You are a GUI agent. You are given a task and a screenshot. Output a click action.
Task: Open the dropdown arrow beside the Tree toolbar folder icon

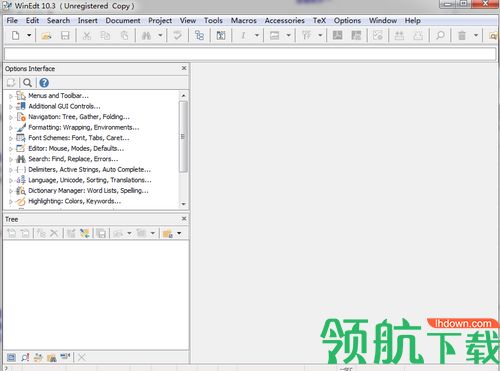[179, 233]
